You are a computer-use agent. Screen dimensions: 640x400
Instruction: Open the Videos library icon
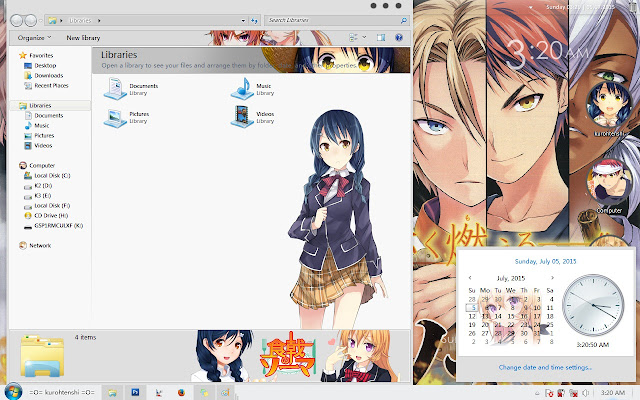[242, 117]
